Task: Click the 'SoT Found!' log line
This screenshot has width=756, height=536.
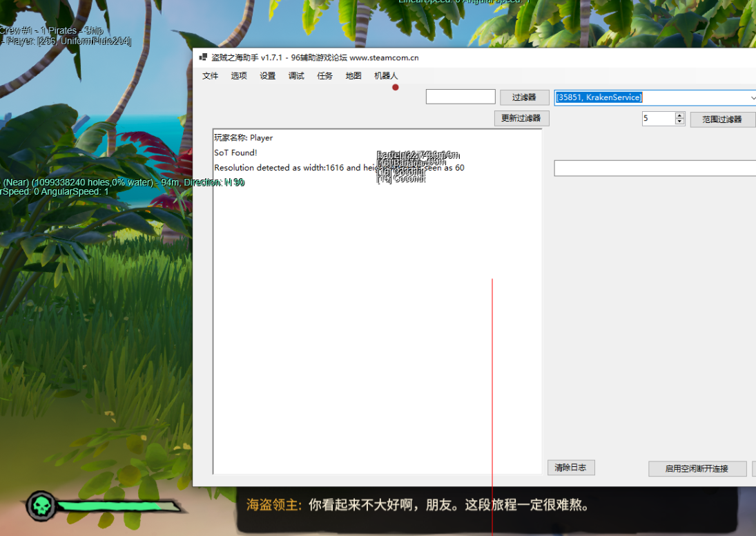Action: click(235, 153)
